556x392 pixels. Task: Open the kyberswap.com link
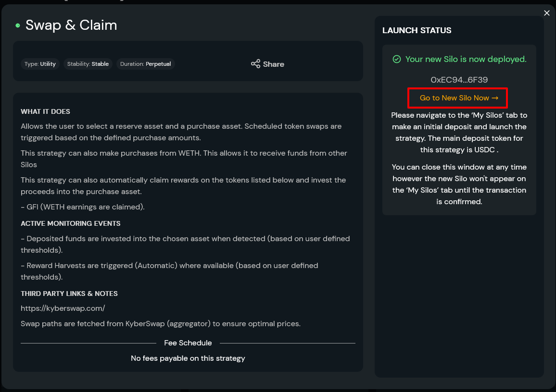[63, 308]
